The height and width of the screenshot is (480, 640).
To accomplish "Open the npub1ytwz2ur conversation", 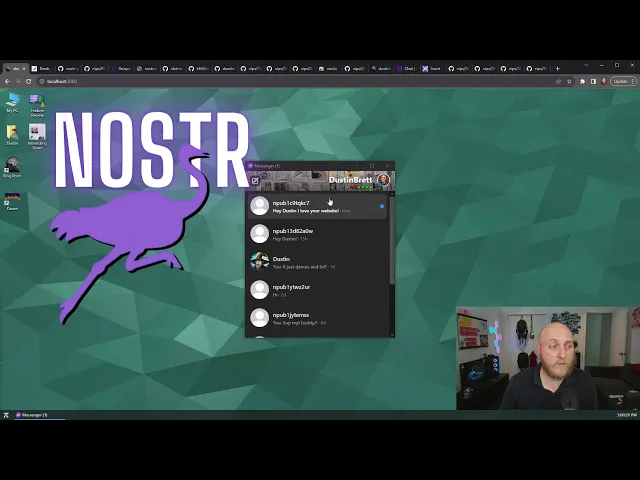I will [317, 290].
